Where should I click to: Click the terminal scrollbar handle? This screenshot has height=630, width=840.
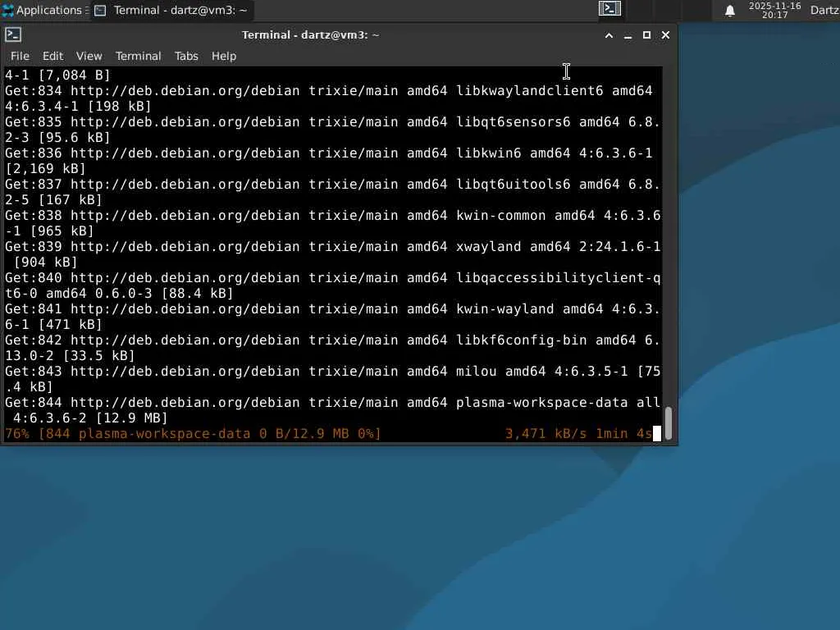[669, 423]
